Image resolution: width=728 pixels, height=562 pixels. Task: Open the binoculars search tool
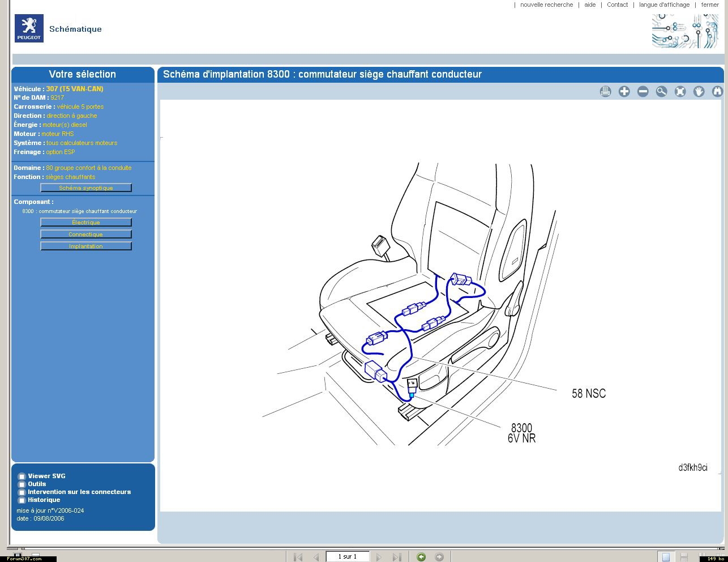tap(717, 91)
